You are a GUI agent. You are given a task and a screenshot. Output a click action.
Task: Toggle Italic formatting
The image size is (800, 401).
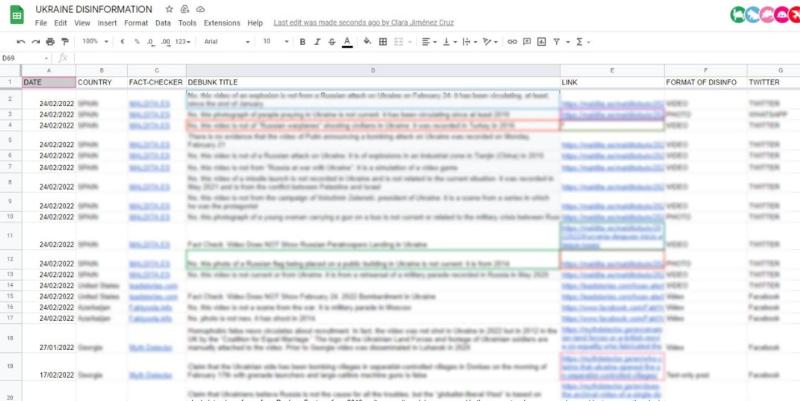click(x=316, y=41)
